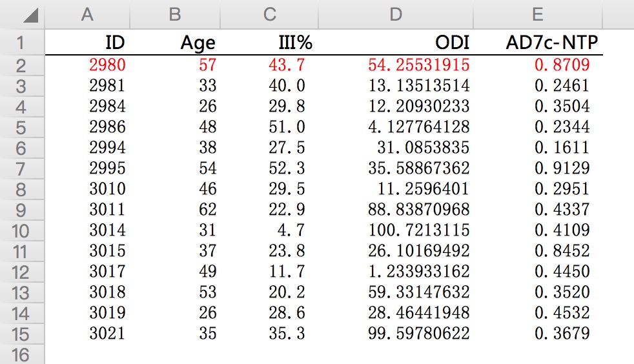634x364 pixels.
Task: Select AD7c-NTP cell 0.9129
Action: 537,168
